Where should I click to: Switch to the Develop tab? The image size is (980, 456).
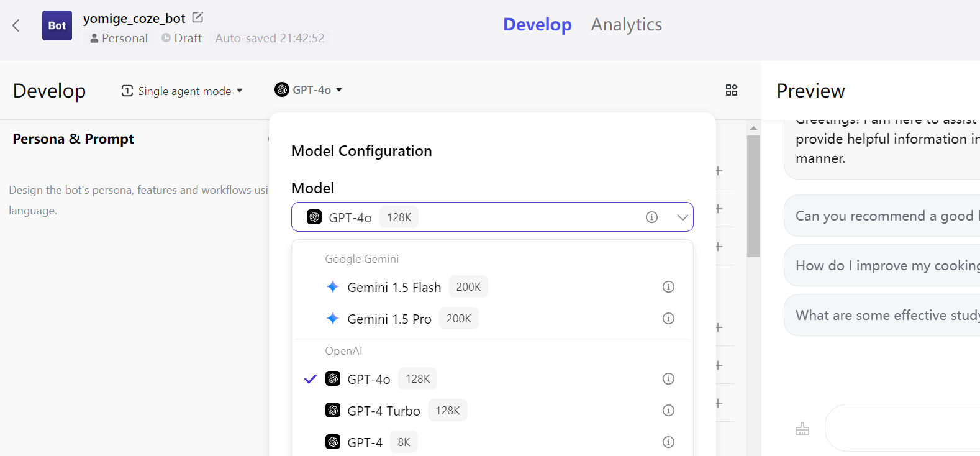point(537,25)
